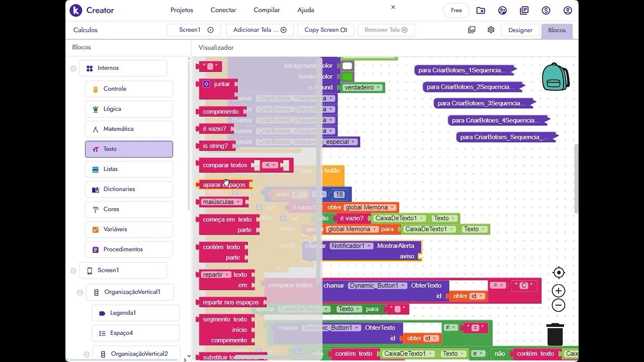Select the Variáveis blocks category
644x362 pixels.
(129, 230)
